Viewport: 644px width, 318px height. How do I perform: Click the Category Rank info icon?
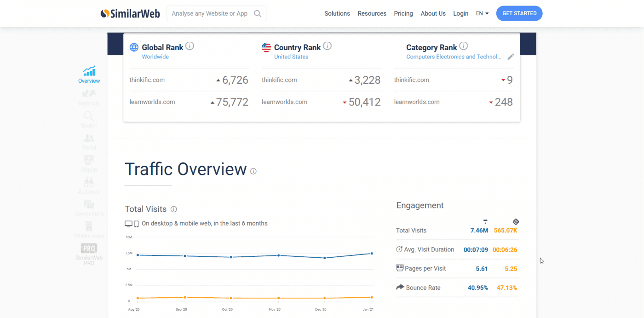tap(464, 46)
